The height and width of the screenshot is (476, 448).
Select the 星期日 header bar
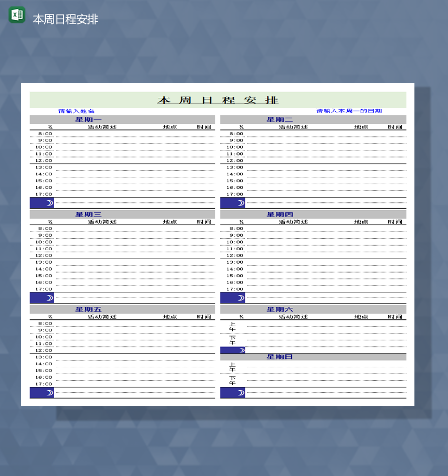click(x=314, y=356)
